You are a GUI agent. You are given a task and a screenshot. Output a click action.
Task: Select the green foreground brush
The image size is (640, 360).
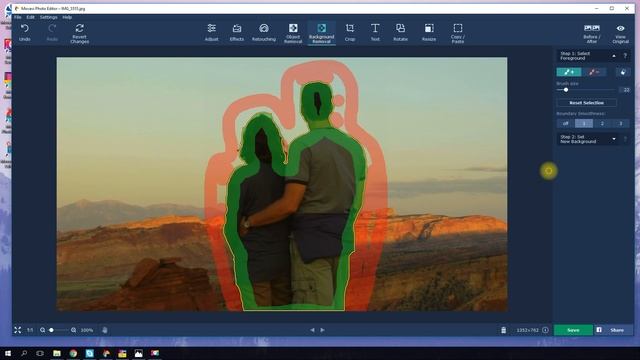pos(569,72)
